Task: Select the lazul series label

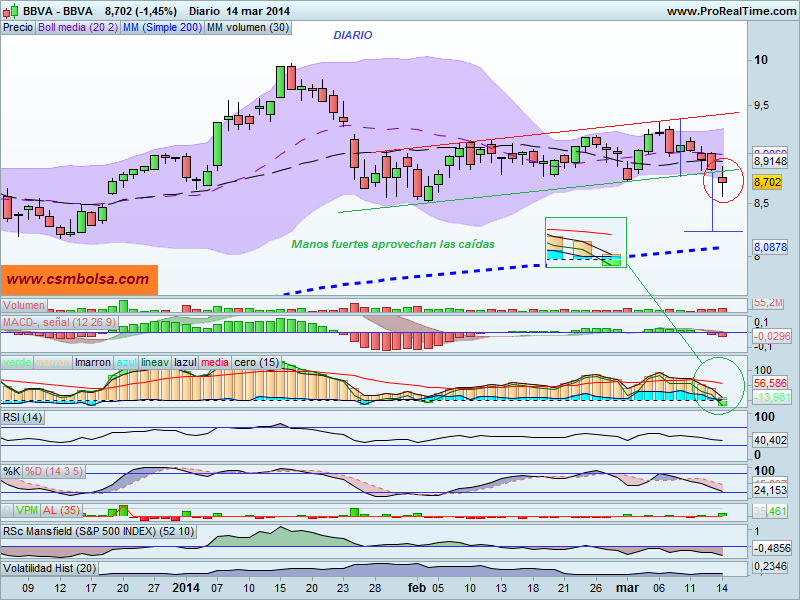Action: pos(185,362)
